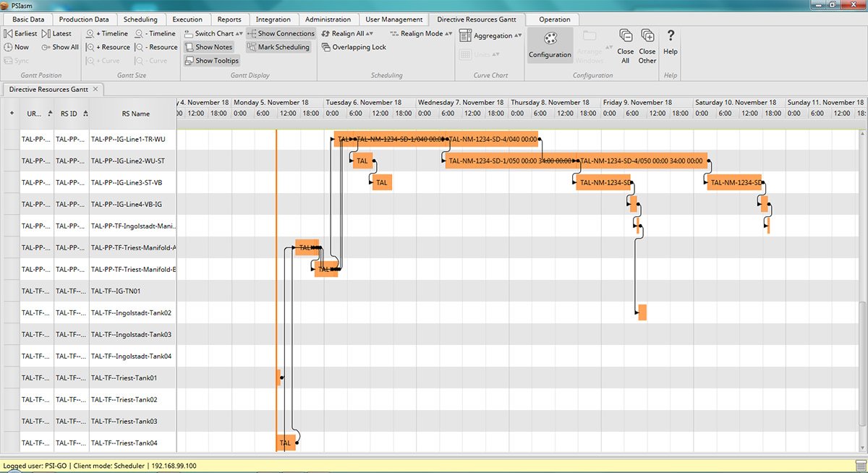The width and height of the screenshot is (868, 473).
Task: Click the PSIasm application icon in title bar
Action: coord(6,5)
